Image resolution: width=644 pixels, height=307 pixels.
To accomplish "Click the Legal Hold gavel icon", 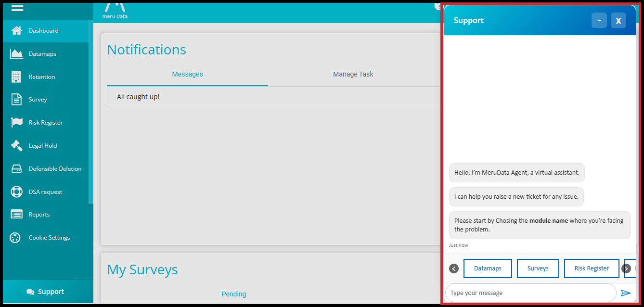I will pos(17,146).
